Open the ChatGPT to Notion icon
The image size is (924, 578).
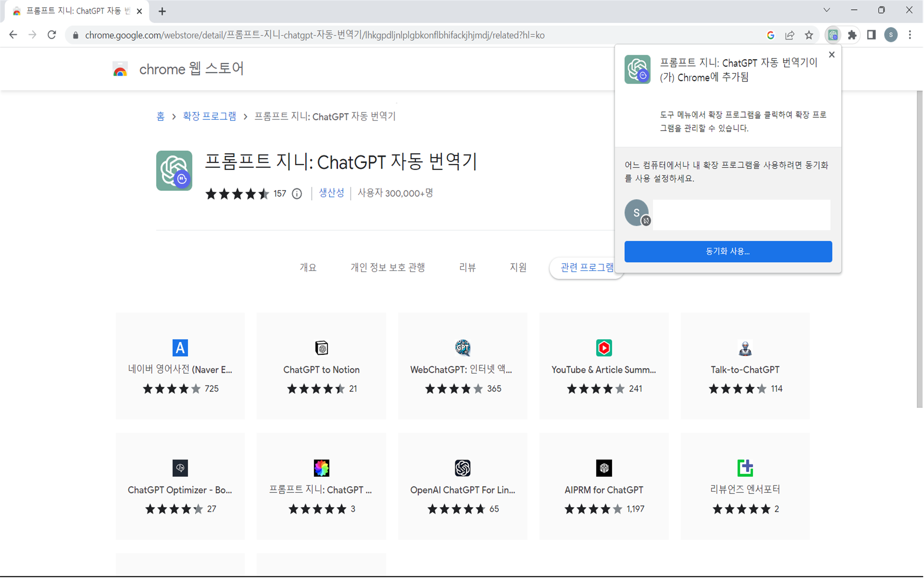point(322,348)
